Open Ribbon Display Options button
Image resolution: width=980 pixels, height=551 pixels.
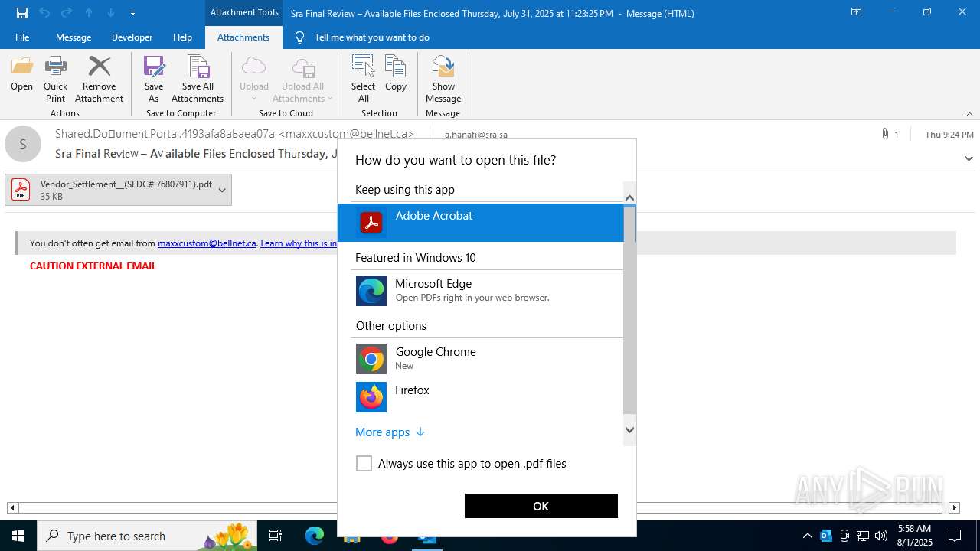pos(857,12)
